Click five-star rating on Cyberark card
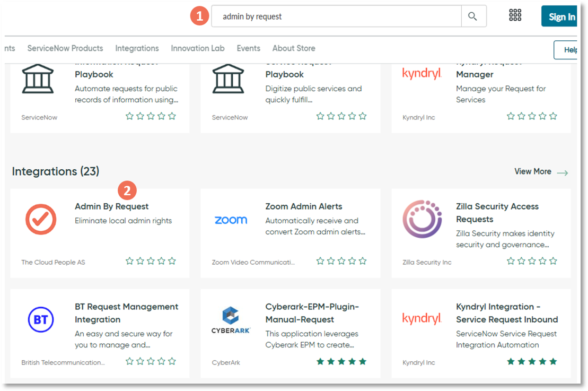The height and width of the screenshot is (391, 588). [341, 361]
